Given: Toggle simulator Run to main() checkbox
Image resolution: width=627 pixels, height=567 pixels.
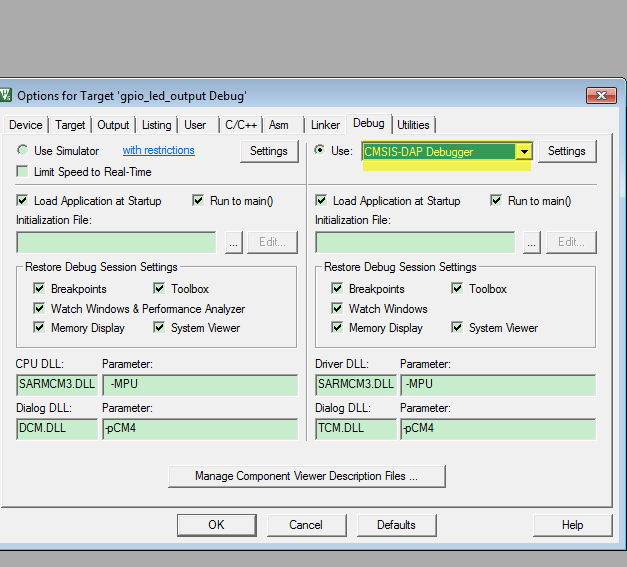Looking at the screenshot, I should 198,200.
